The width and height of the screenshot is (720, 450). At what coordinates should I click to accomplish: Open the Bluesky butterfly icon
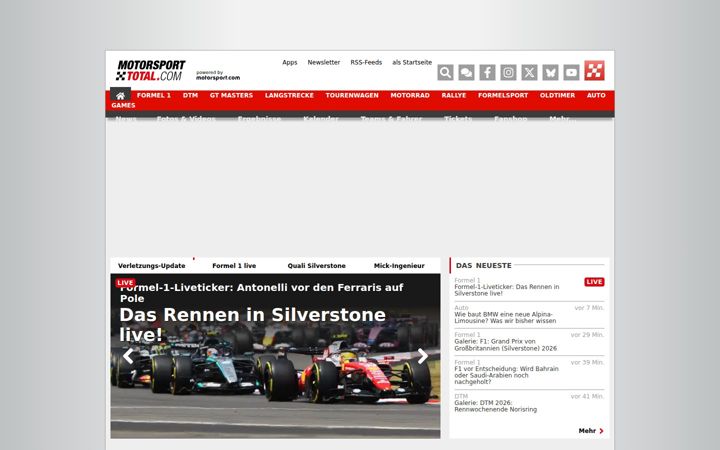(550, 73)
